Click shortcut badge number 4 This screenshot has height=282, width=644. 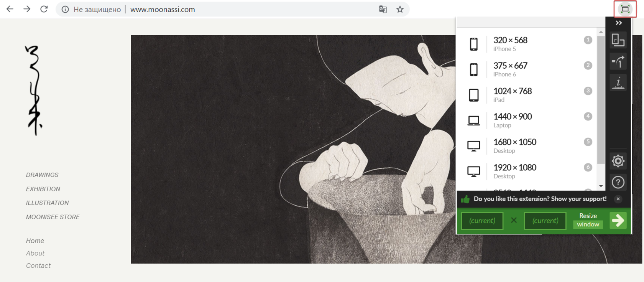click(x=588, y=116)
